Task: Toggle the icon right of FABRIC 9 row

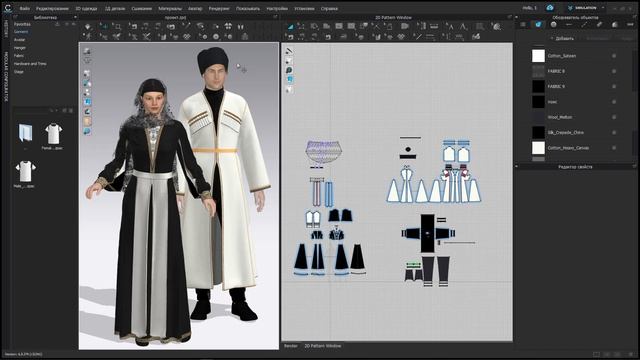Action: click(x=614, y=87)
